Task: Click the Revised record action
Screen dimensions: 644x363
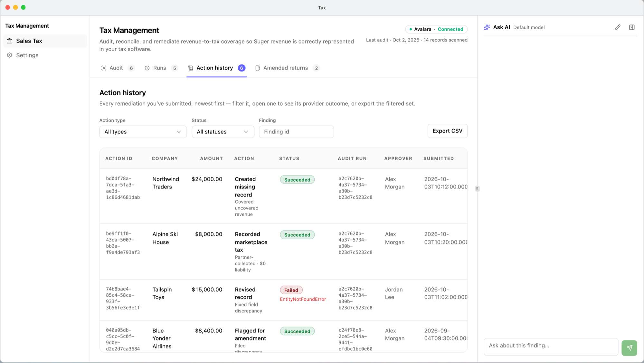Action: (245, 293)
